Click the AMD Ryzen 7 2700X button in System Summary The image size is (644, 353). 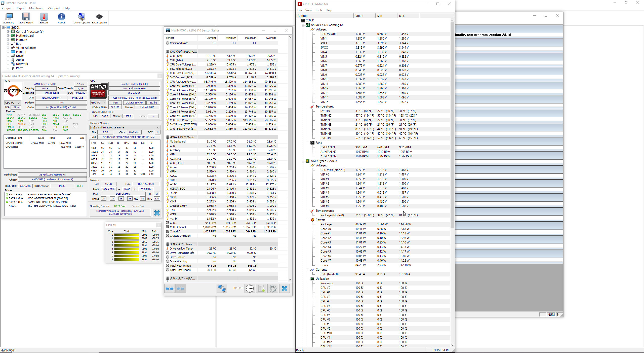(45, 84)
